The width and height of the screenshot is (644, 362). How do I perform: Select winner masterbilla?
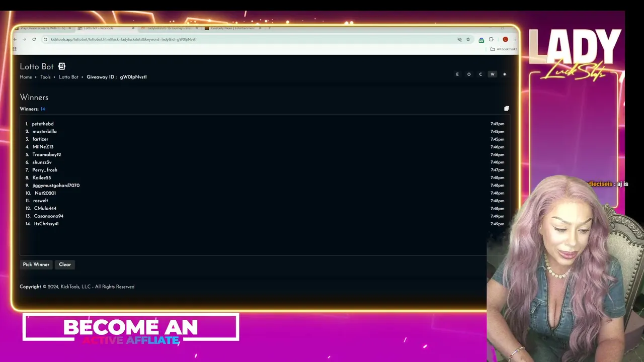[44, 131]
